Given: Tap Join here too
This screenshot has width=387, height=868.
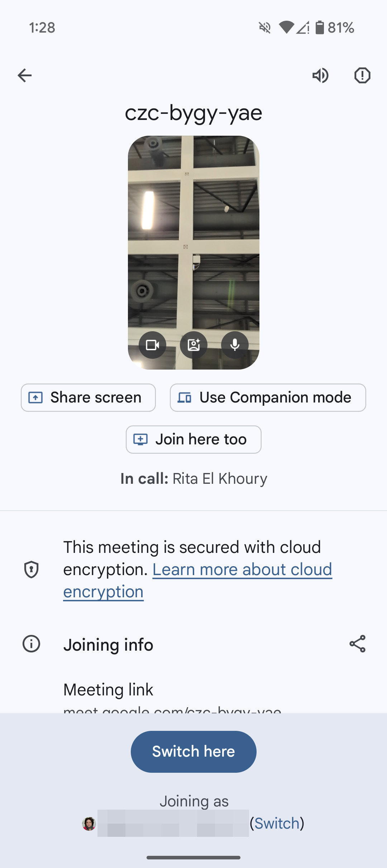Looking at the screenshot, I should (193, 439).
